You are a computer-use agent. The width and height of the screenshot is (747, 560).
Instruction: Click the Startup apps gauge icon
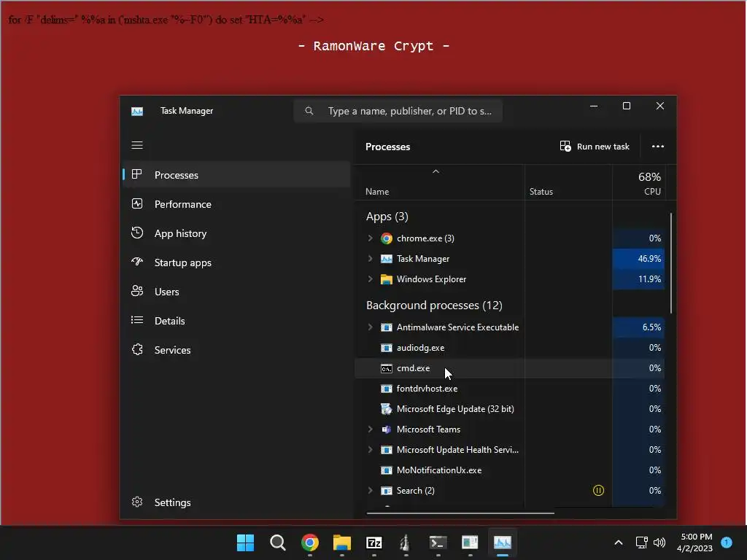click(x=136, y=262)
